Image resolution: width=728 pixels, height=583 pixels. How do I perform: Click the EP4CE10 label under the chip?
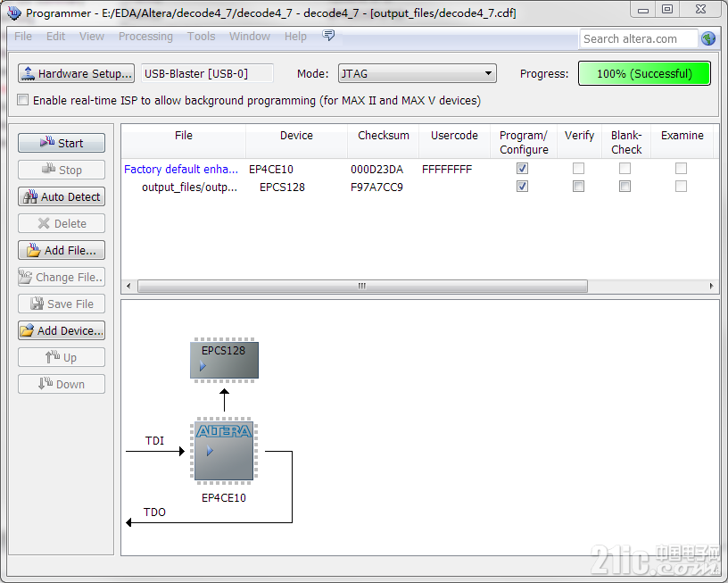[224, 497]
